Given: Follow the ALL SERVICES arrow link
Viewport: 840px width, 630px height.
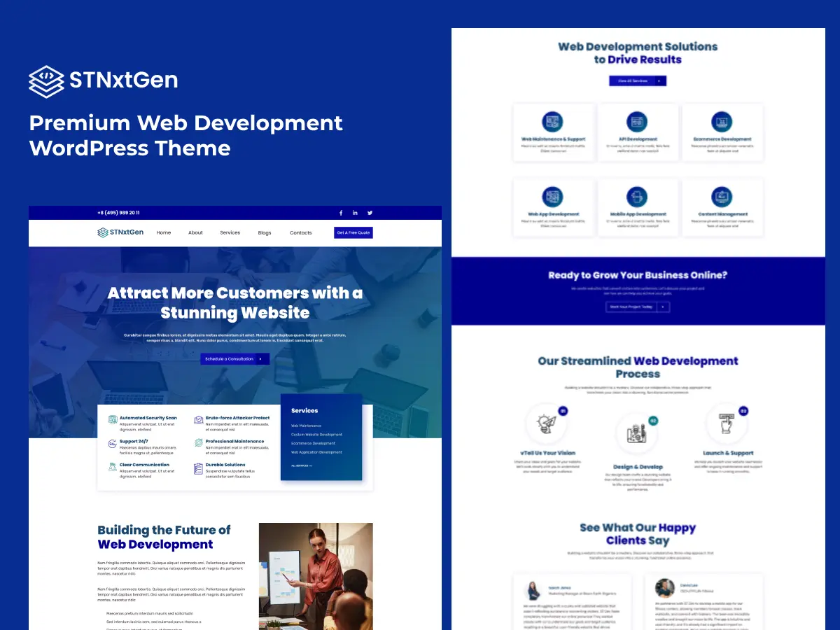Looking at the screenshot, I should (302, 465).
